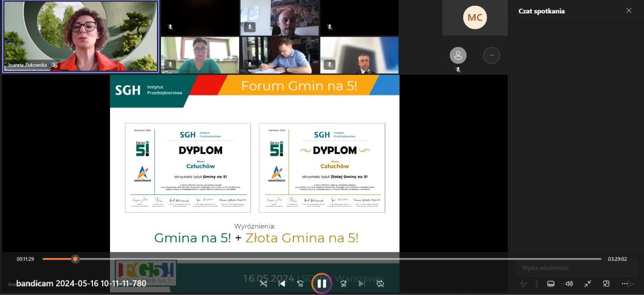Toggle shuffle mode in the player

263,284
